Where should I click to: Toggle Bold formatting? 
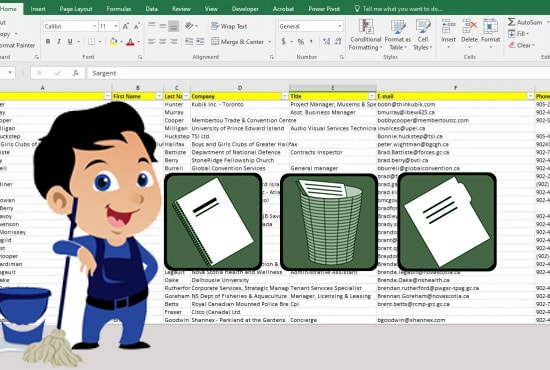click(x=48, y=42)
